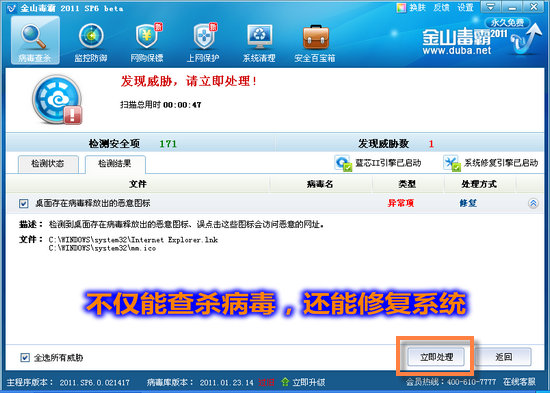
Task: Click the 在线客服 online support link
Action: tap(519, 382)
